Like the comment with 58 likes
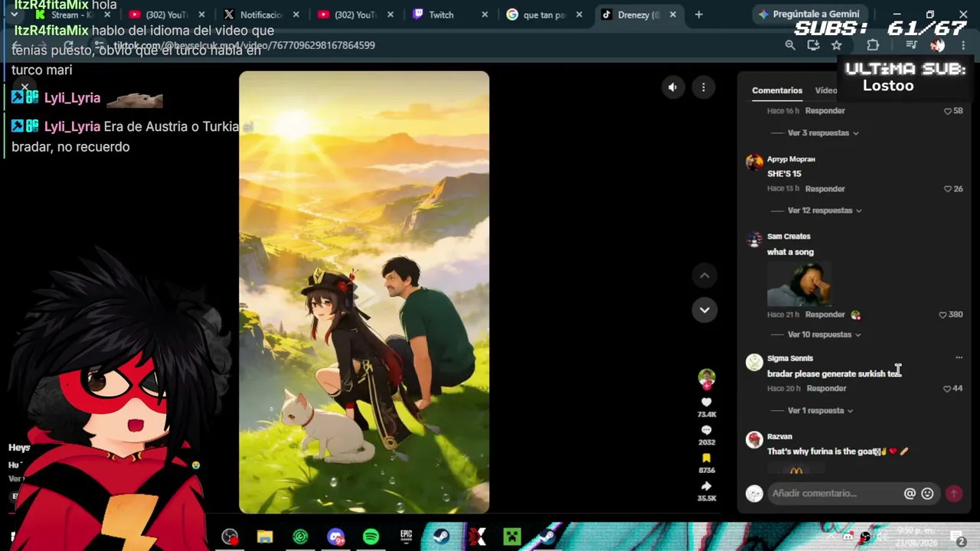Image resolution: width=980 pixels, height=551 pixels. coord(948,111)
